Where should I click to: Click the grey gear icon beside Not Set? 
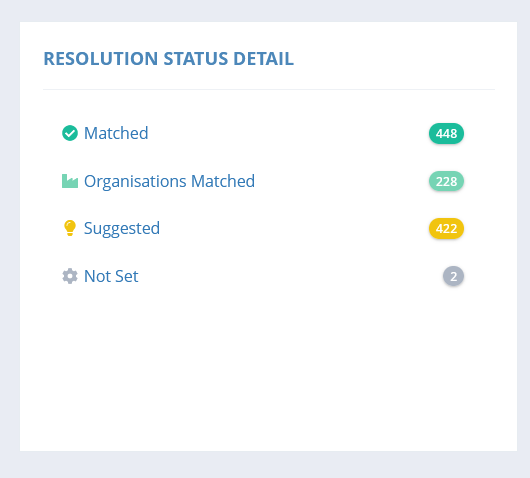(70, 276)
